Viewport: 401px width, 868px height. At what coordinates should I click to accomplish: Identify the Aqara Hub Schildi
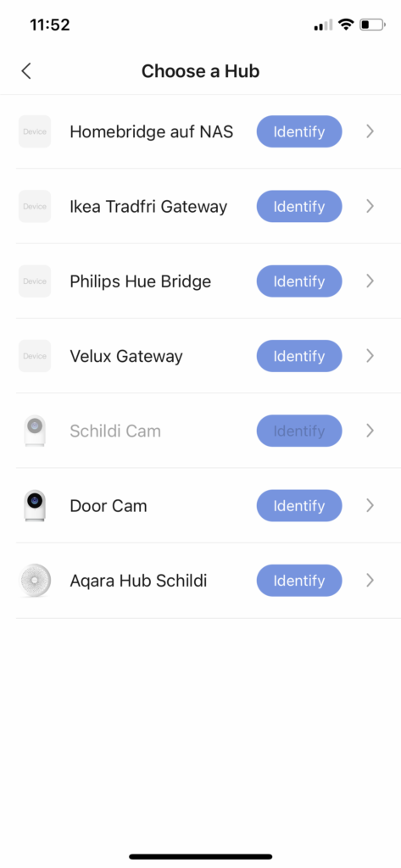[299, 580]
